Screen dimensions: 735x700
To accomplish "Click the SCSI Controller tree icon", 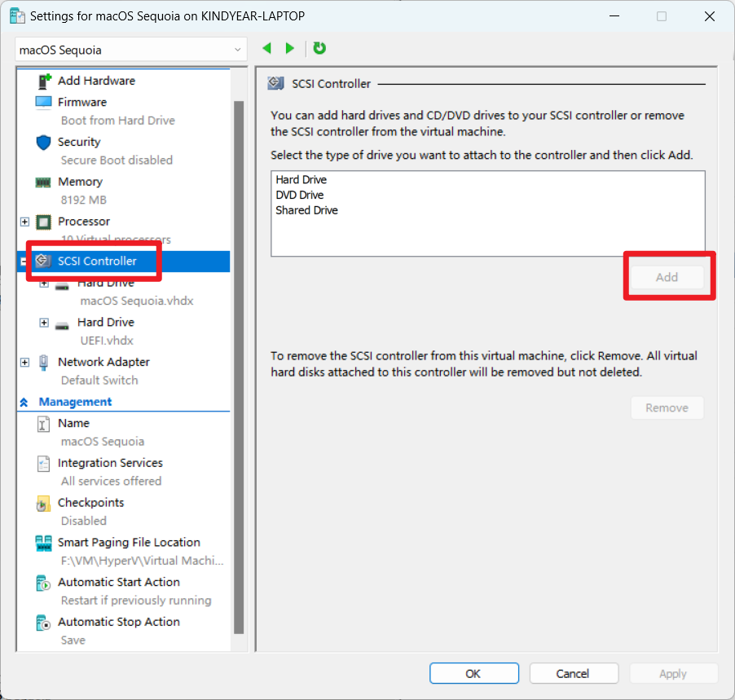I will [42, 261].
